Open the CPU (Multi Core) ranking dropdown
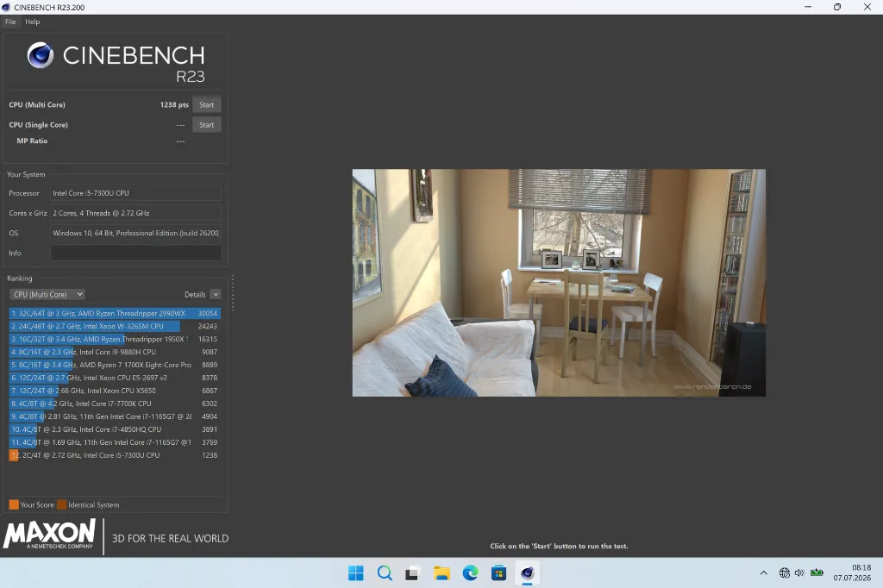Viewport: 883px width, 588px height. coord(47,294)
